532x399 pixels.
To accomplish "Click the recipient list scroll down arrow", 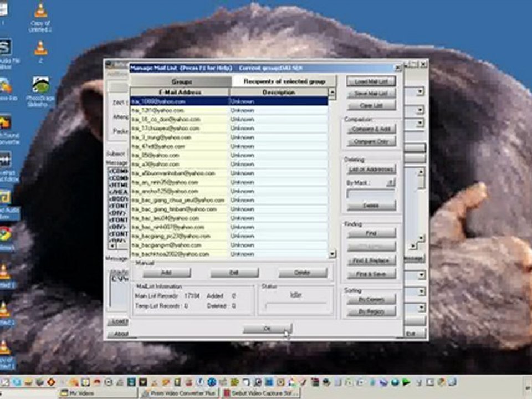I will pyautogui.click(x=332, y=254).
